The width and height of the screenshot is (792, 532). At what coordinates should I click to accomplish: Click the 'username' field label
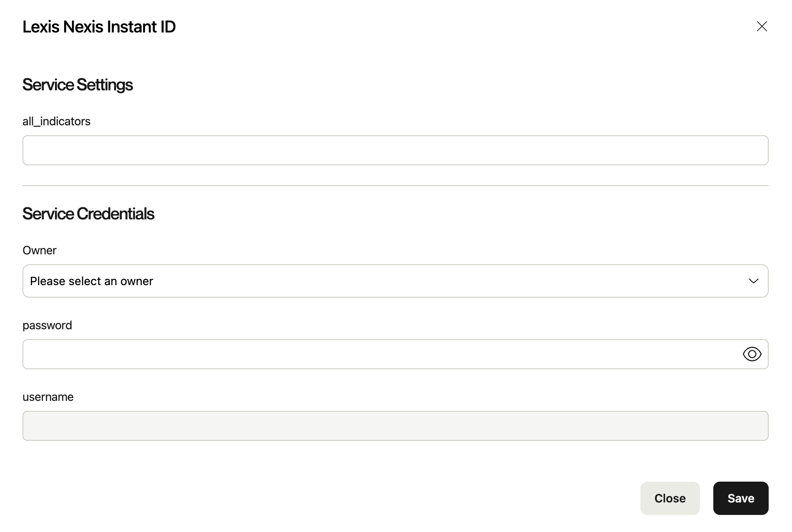[48, 397]
